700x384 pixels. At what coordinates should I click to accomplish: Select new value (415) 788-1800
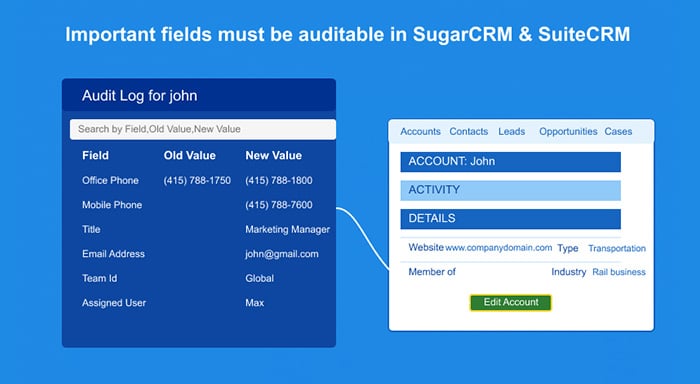pyautogui.click(x=279, y=180)
